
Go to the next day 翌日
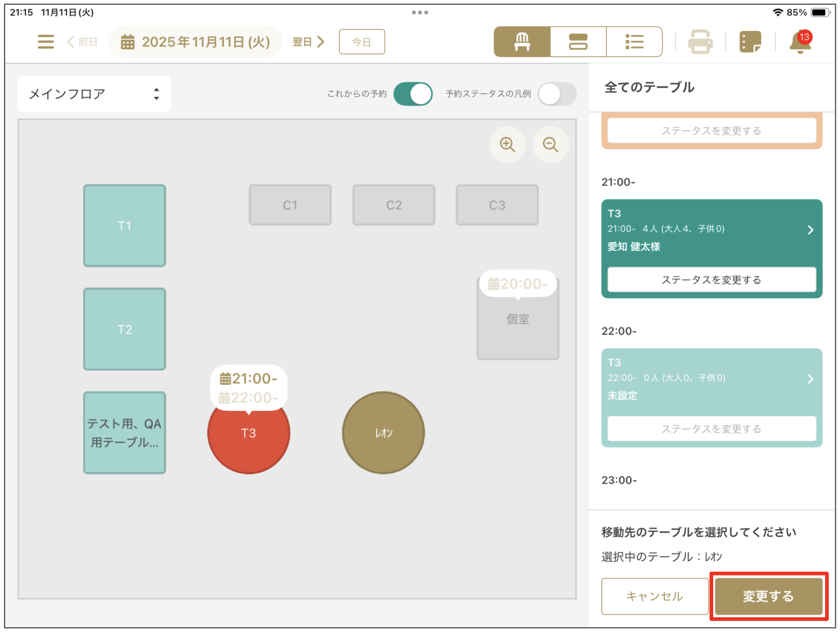(x=308, y=42)
